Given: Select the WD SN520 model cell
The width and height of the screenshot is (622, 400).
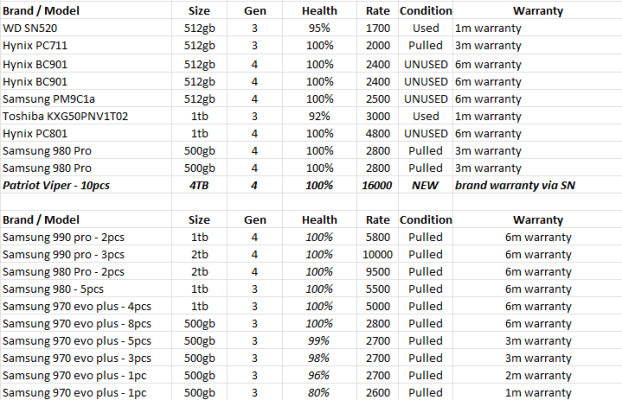Looking at the screenshot, I should [x=86, y=28].
